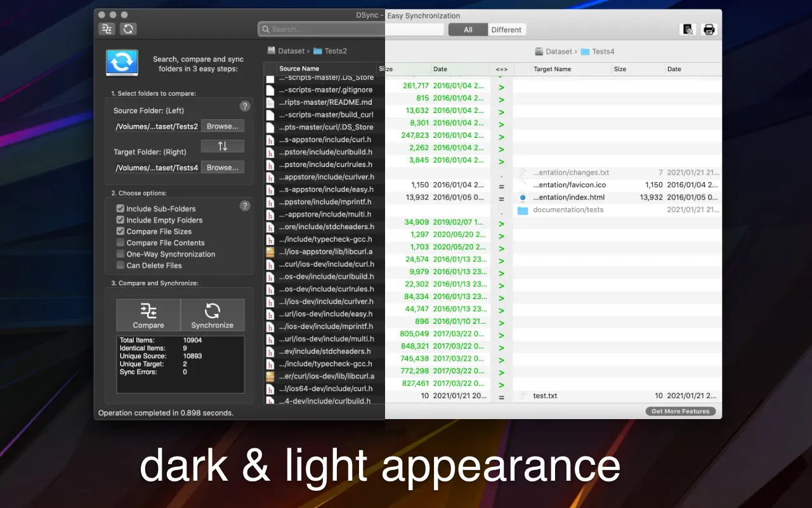
Task: Click the <=> direction column header
Action: pos(502,69)
